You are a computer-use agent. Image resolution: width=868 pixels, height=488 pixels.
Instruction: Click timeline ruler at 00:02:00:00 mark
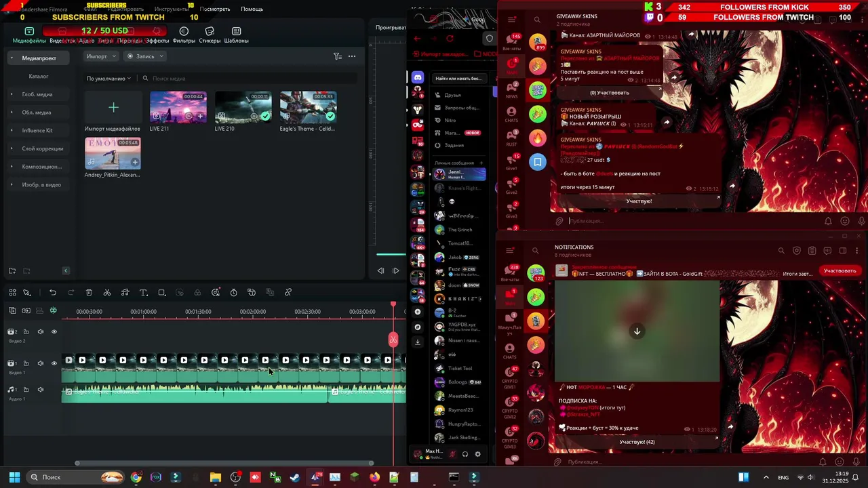(x=253, y=312)
